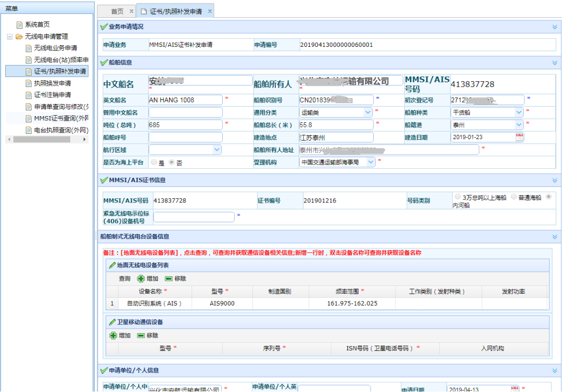Screen dimensions: 562x392
Task: Collapse the 业务申请情况 section
Action: pos(555,27)
